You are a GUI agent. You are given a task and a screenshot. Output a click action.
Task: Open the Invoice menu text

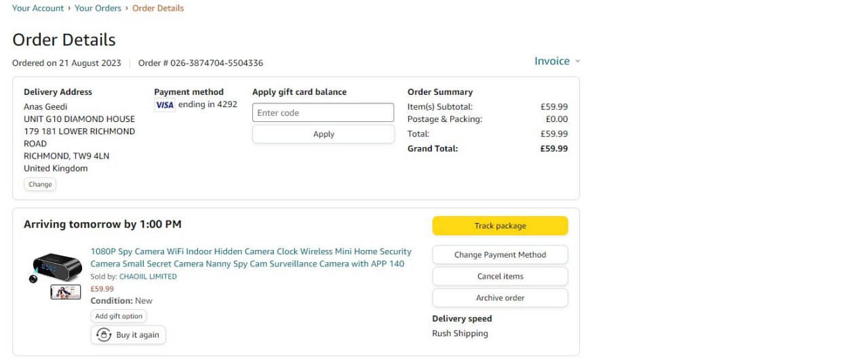coord(551,61)
